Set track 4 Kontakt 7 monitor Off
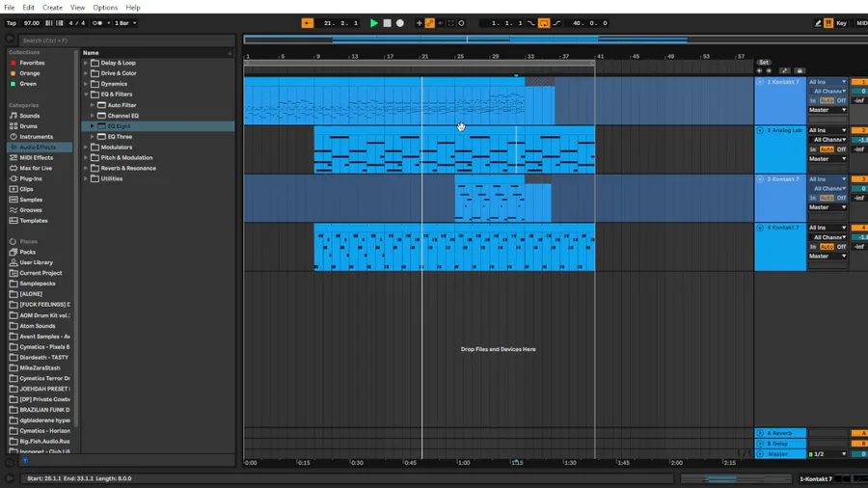This screenshot has width=868, height=488. 841,247
